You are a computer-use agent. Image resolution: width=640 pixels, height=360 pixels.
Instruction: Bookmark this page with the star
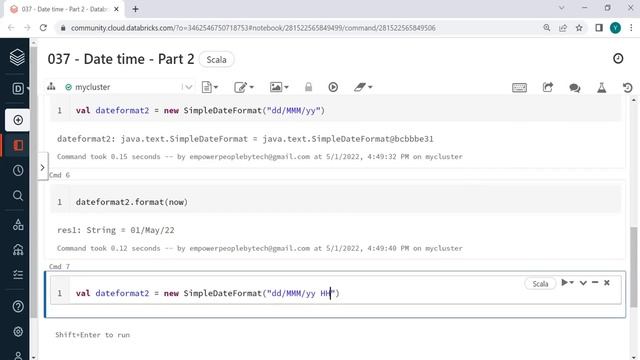(x=579, y=28)
